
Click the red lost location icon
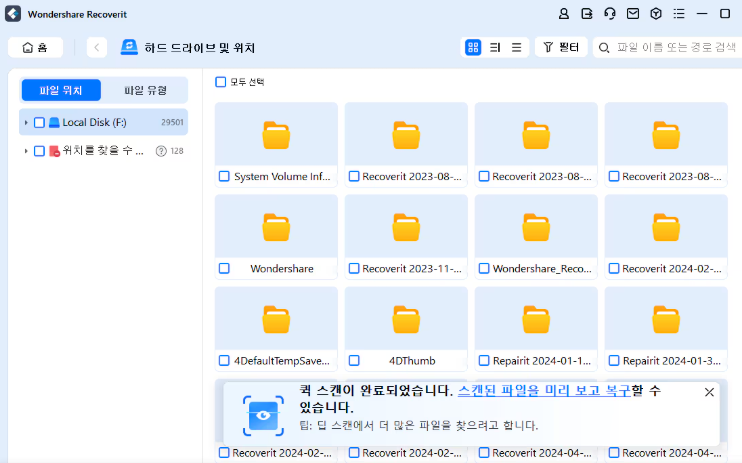[x=54, y=151]
